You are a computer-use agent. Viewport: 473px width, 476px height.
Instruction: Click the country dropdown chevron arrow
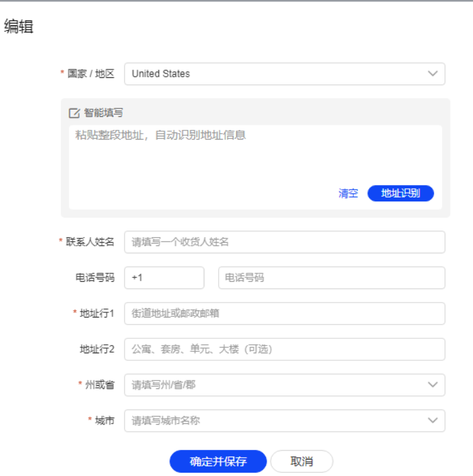click(433, 74)
